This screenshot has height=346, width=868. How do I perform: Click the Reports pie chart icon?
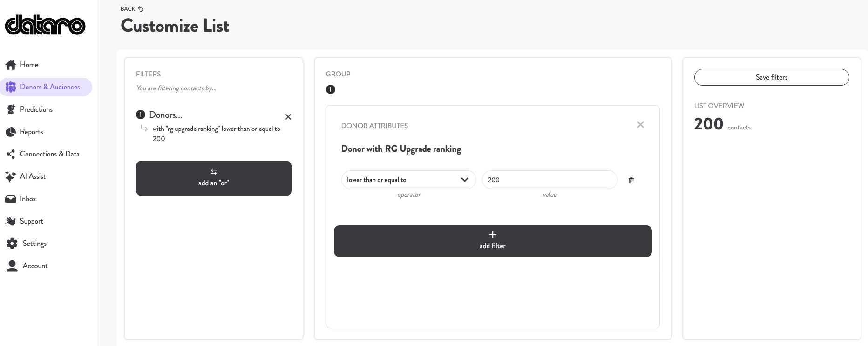(x=11, y=132)
